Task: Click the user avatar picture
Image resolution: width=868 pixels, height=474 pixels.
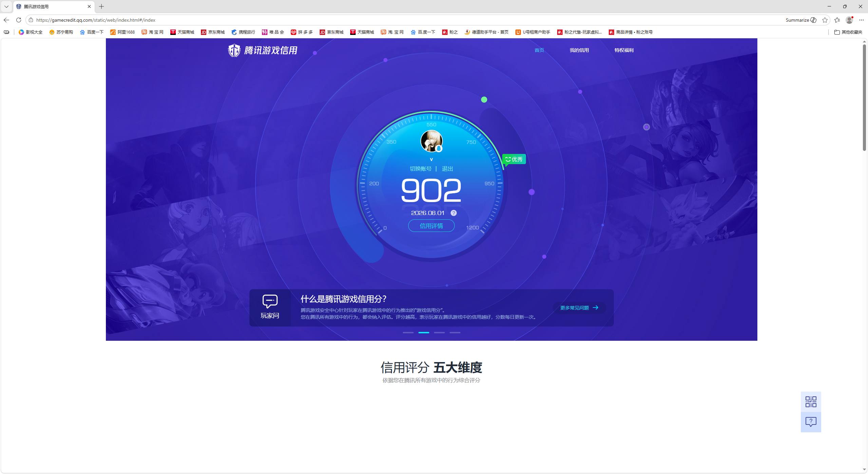Action: coord(431,141)
